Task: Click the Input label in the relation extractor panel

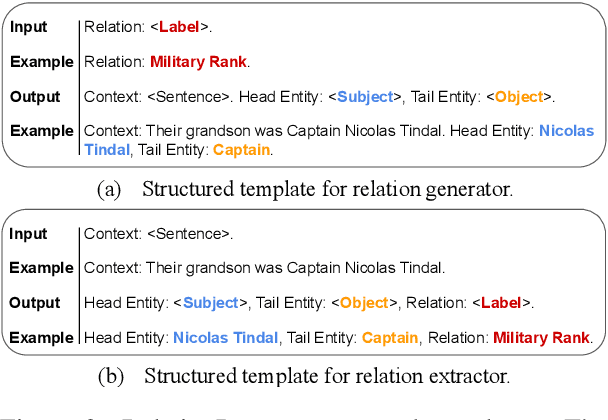Action: tap(30, 235)
